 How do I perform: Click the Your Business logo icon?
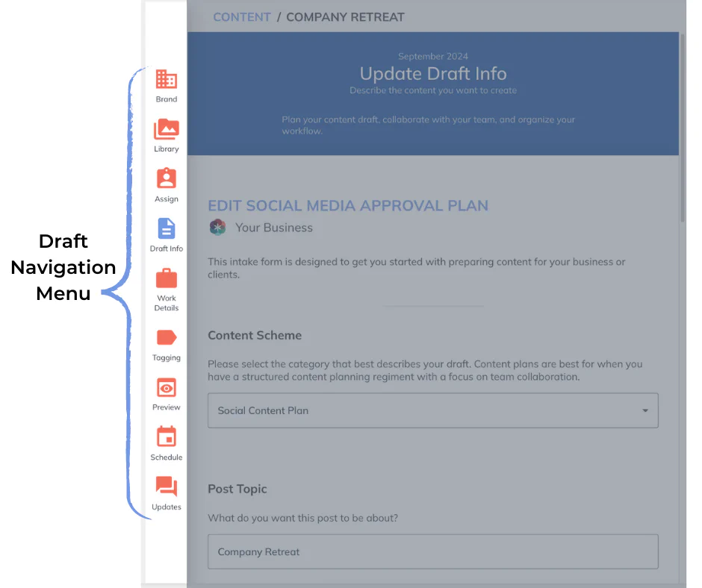[217, 228]
